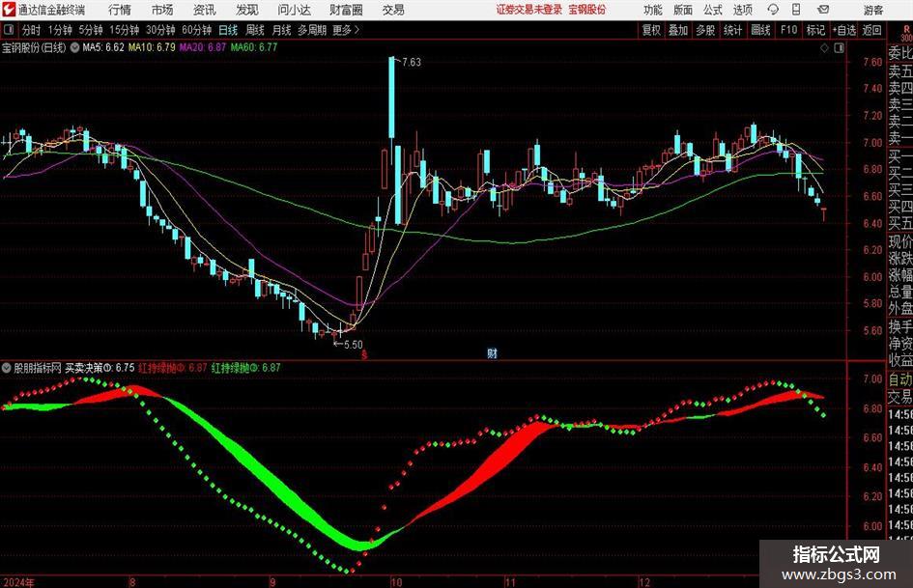913x588 pixels.
Task: Open F10 company info
Action: (789, 30)
